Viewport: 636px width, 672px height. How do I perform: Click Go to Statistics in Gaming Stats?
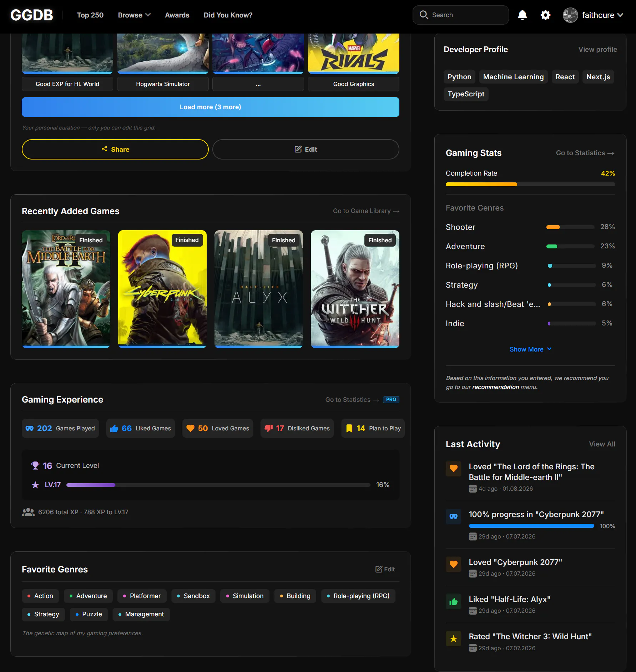tap(585, 153)
